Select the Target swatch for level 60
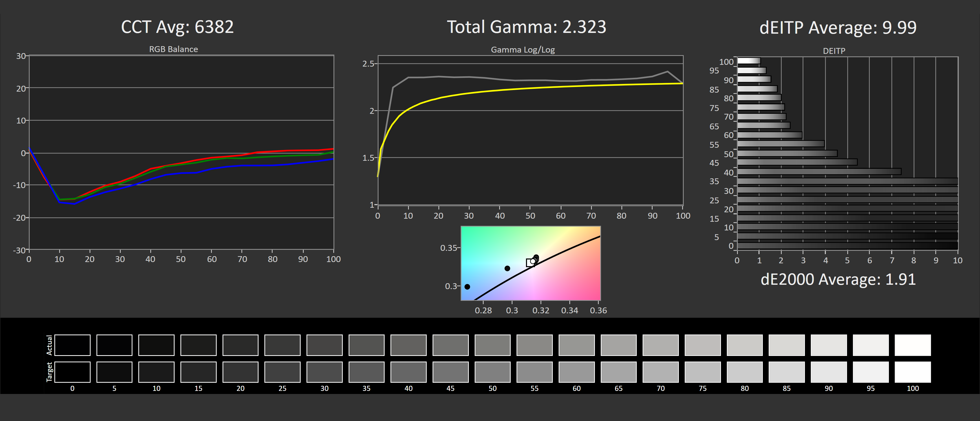This screenshot has width=980, height=421. pos(576,372)
